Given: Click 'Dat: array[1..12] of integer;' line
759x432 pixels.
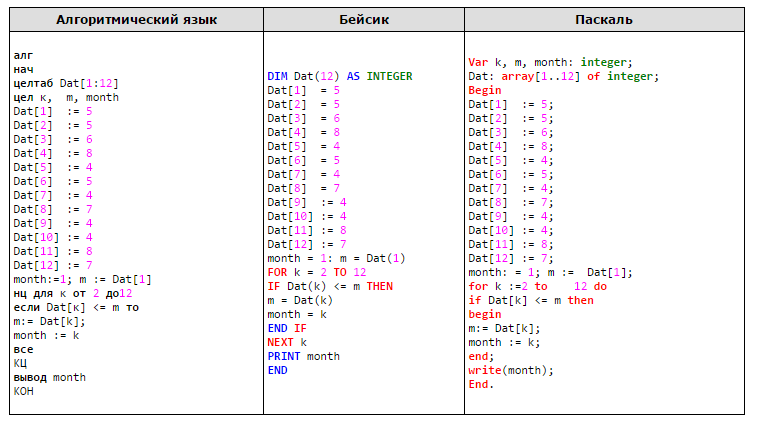Looking at the screenshot, I should pyautogui.click(x=563, y=77).
